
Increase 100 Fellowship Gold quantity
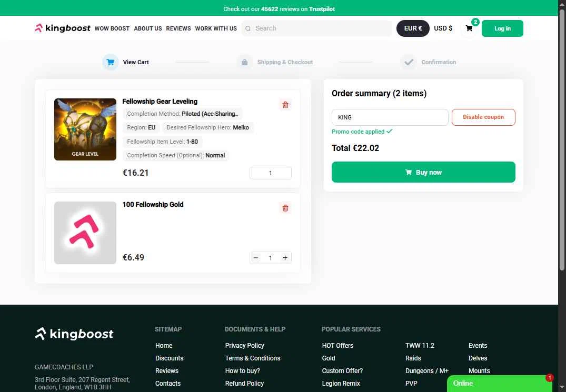[285, 257]
